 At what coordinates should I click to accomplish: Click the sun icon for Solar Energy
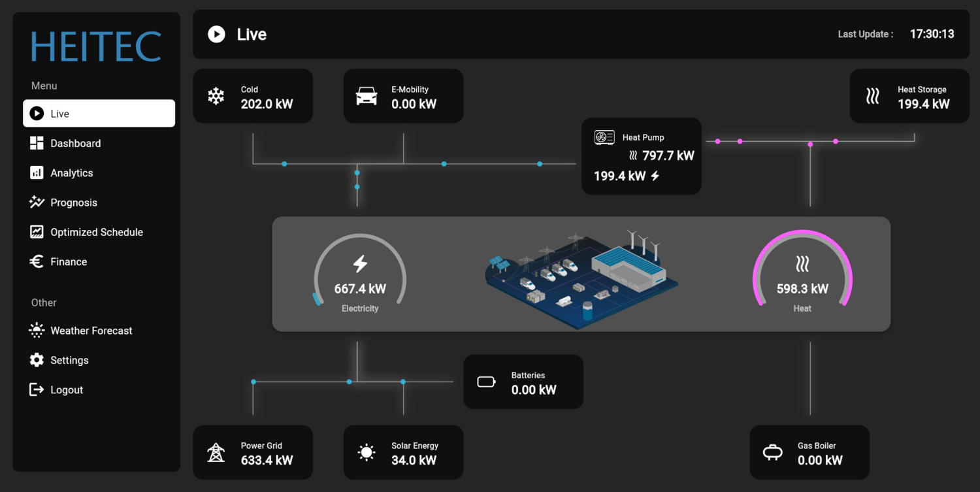pos(367,452)
